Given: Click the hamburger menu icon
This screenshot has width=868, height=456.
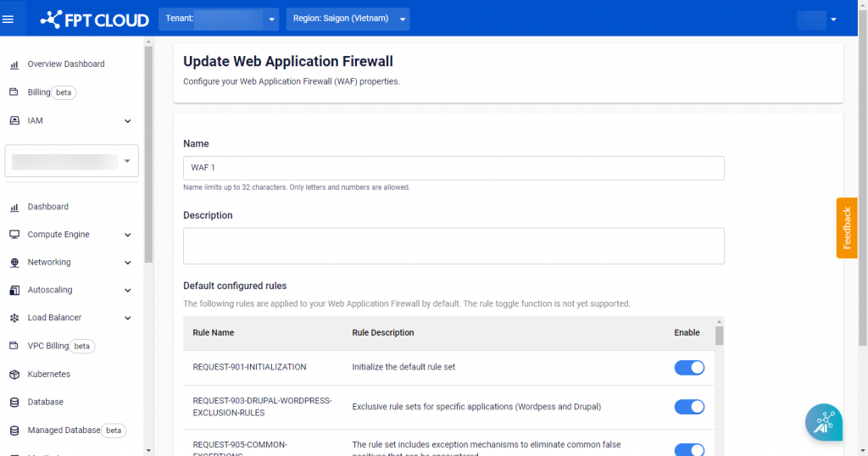Looking at the screenshot, I should click(8, 19).
